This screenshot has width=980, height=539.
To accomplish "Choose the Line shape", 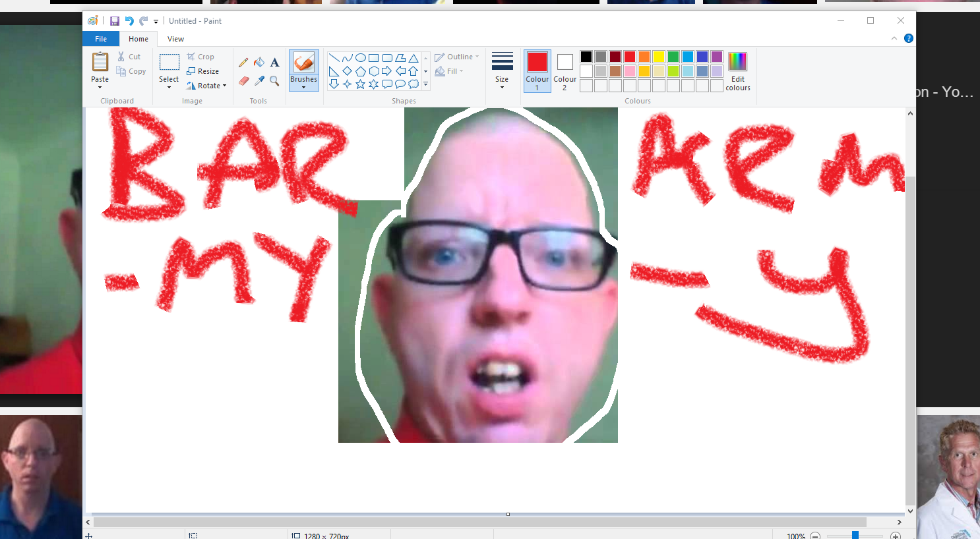I will point(334,58).
